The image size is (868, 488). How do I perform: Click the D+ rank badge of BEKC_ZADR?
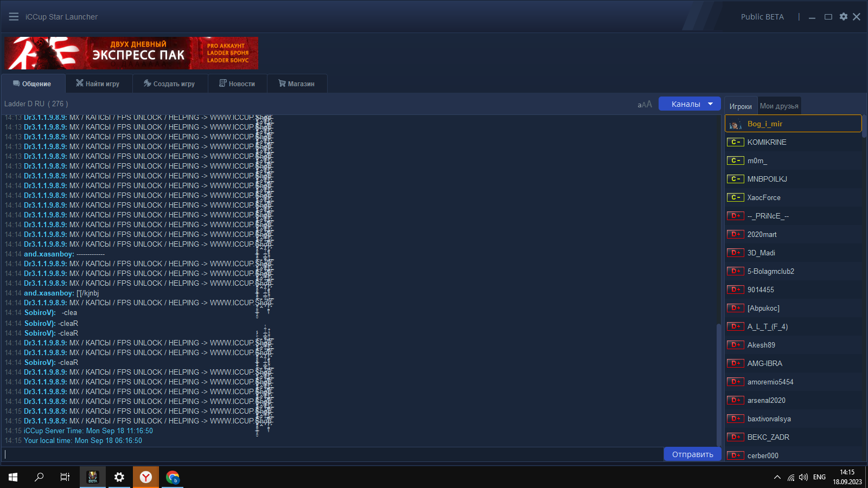pyautogui.click(x=736, y=437)
